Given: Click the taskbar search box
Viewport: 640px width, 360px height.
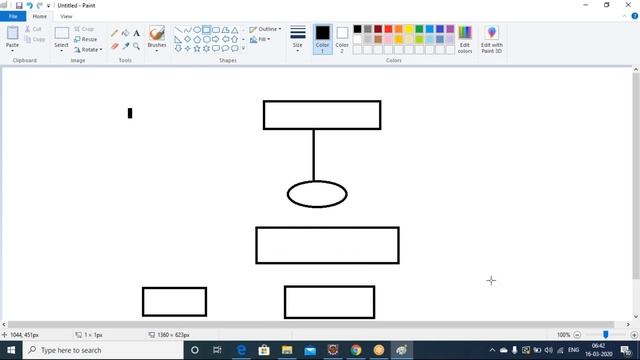Looking at the screenshot, I should click(103, 350).
